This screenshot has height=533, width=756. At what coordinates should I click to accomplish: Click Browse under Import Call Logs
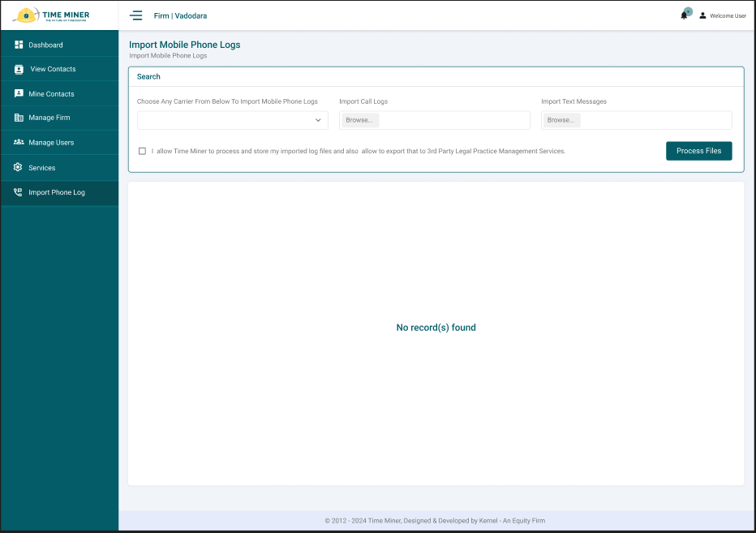point(359,119)
